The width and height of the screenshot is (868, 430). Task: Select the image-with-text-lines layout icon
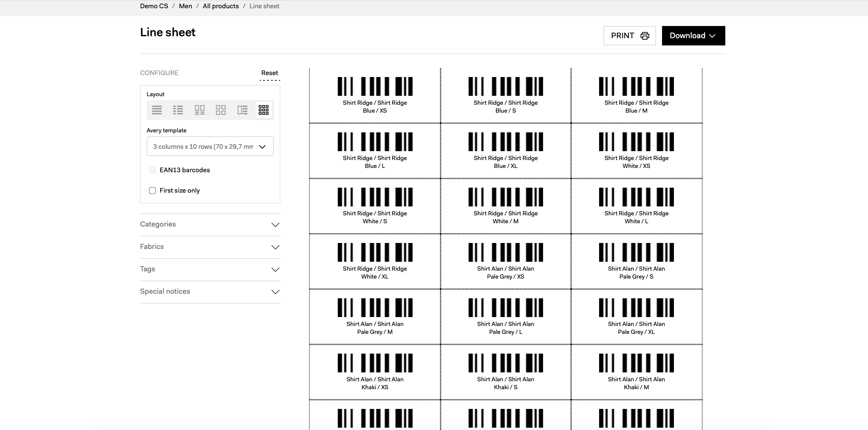[x=242, y=110]
